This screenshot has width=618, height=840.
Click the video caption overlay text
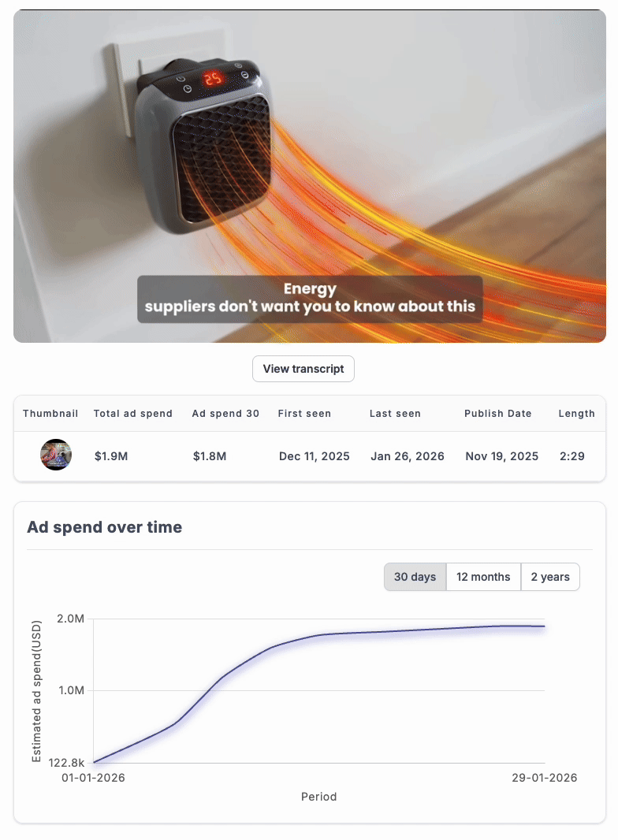(x=310, y=299)
